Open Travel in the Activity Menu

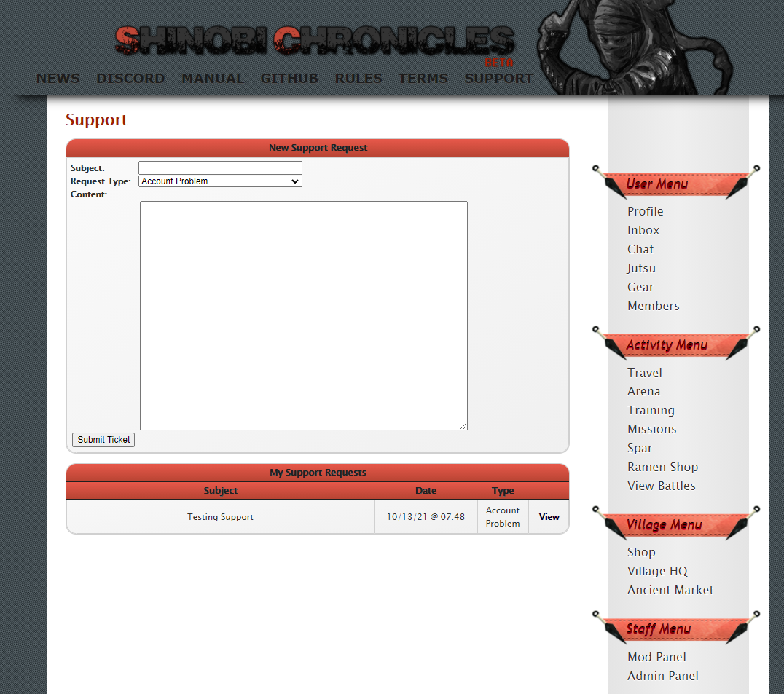pos(644,372)
